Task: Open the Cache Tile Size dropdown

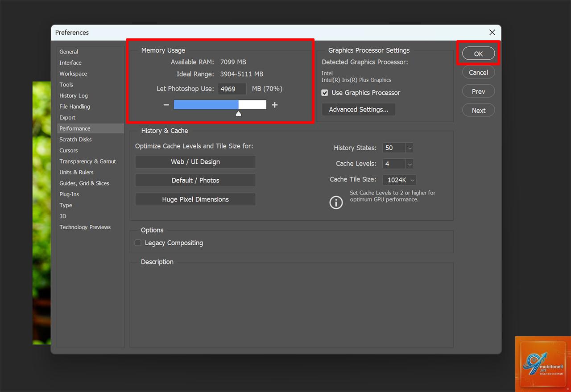Action: [x=399, y=180]
